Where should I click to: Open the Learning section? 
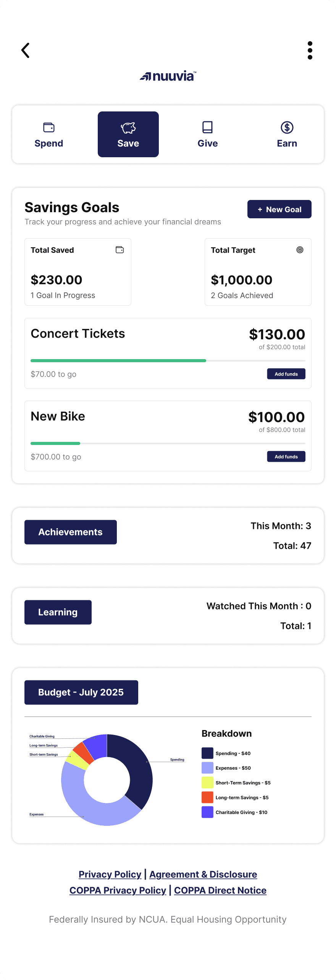click(x=58, y=612)
